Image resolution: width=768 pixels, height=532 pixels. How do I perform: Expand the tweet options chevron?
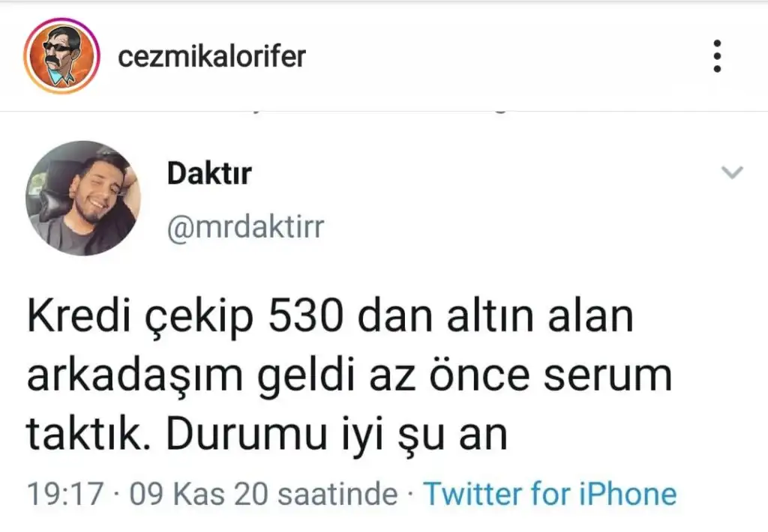coord(732,172)
